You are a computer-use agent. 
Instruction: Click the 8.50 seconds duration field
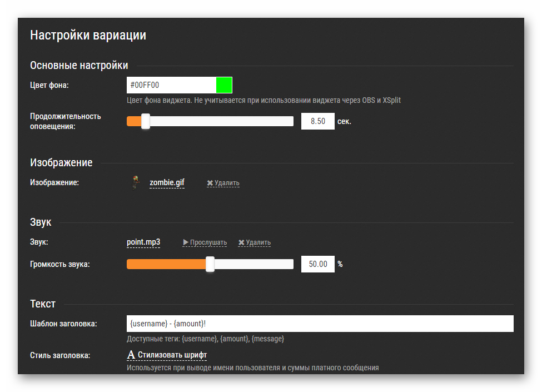click(317, 121)
